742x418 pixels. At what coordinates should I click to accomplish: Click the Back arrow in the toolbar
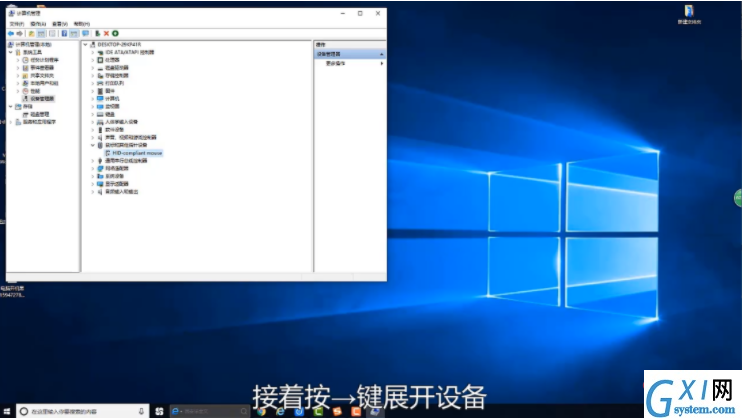coord(10,34)
